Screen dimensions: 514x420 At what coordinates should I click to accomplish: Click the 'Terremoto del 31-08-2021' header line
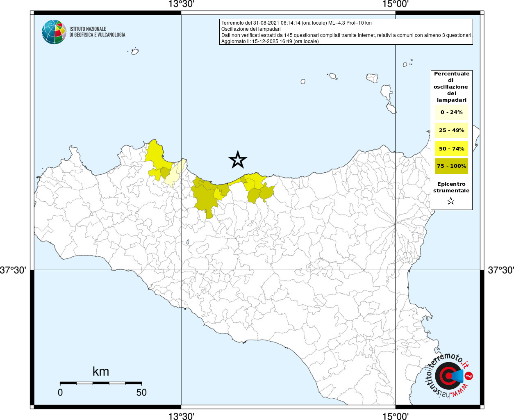pyautogui.click(x=296, y=23)
